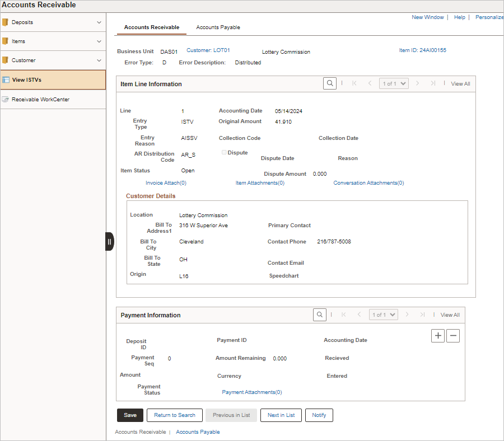The width and height of the screenshot is (504, 441).
Task: Collapse the sidebar using the handle
Action: 109,241
